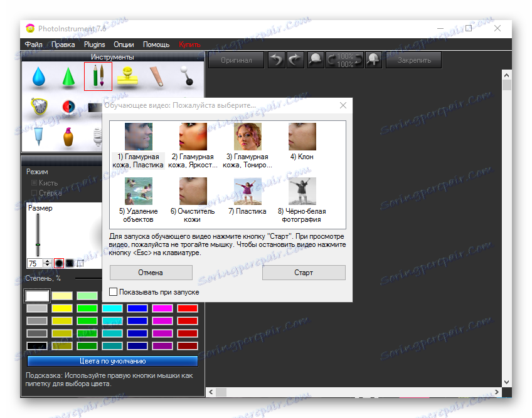
Task: Click the brush size stepper arrows
Action: [x=48, y=263]
